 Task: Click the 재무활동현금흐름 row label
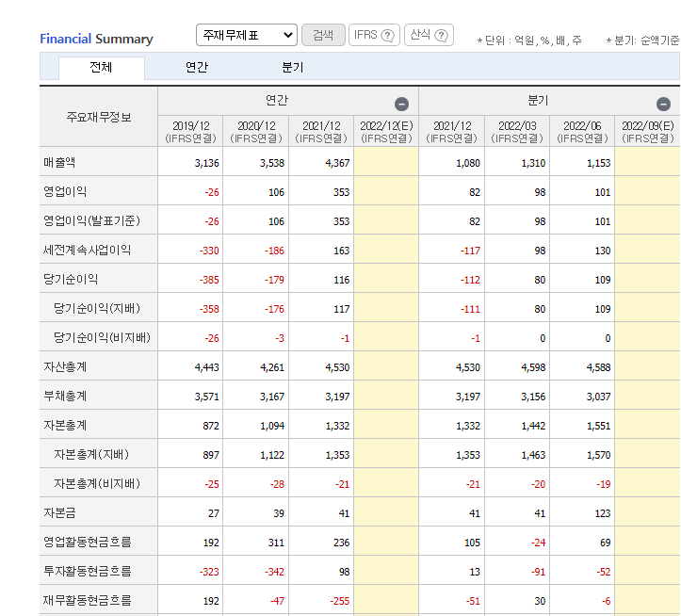[88, 600]
